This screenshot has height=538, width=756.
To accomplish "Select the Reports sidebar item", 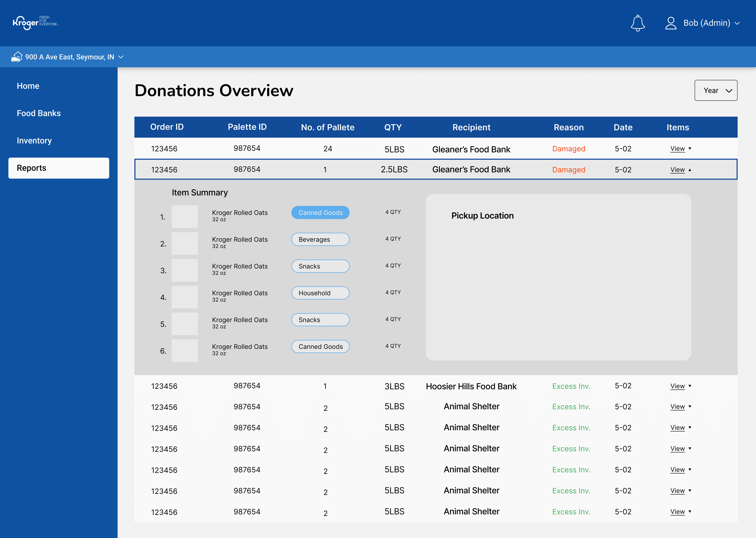I will click(x=59, y=168).
